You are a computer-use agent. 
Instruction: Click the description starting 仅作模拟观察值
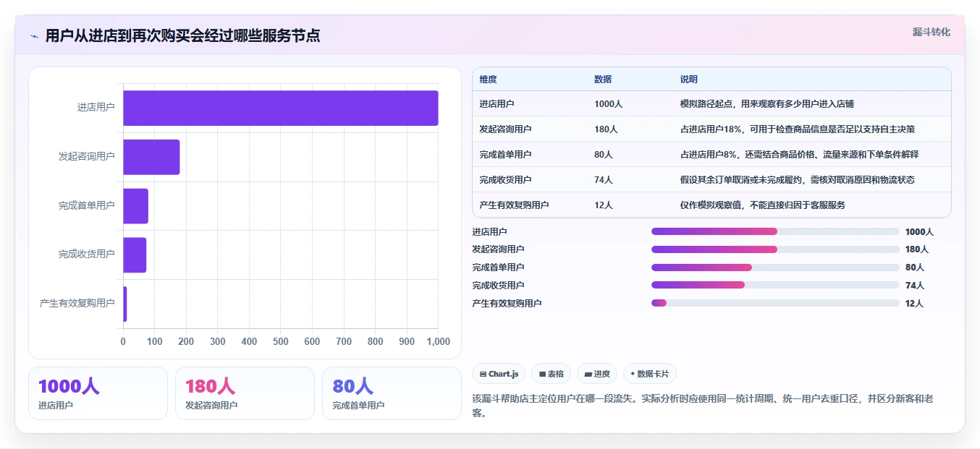click(x=763, y=205)
